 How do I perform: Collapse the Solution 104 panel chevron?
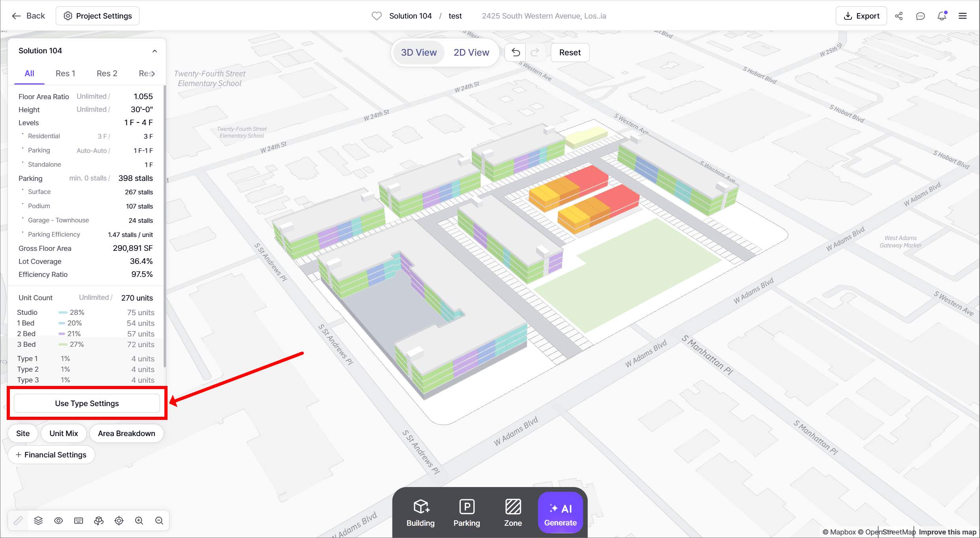click(x=155, y=51)
